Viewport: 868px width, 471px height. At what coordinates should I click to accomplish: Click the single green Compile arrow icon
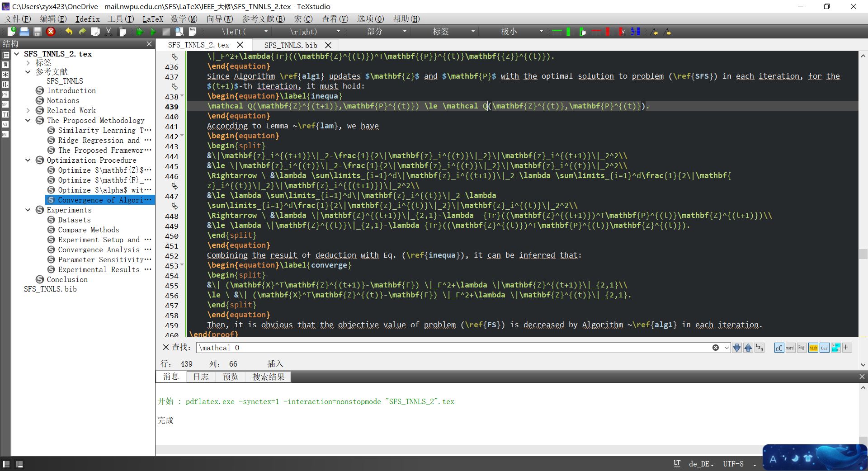pos(153,32)
